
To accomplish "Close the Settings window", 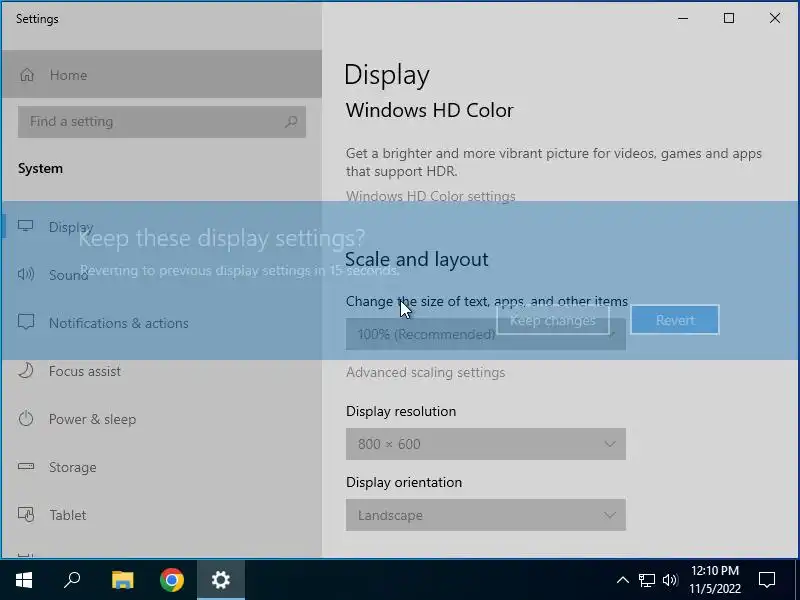I will [774, 18].
